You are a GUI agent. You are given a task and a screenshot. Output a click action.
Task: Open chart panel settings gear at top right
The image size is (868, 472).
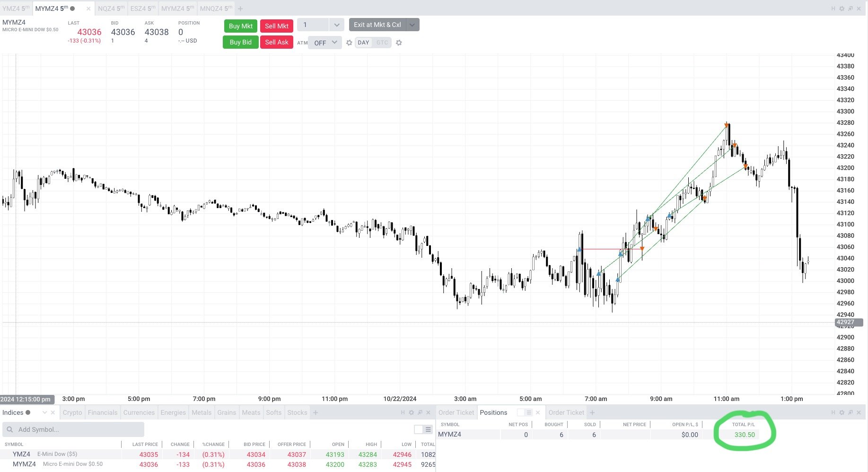[842, 9]
